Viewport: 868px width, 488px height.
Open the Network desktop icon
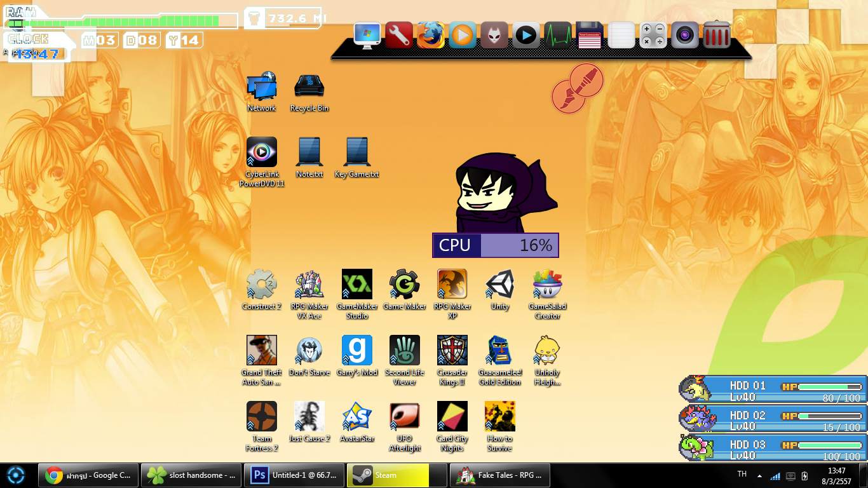point(261,91)
